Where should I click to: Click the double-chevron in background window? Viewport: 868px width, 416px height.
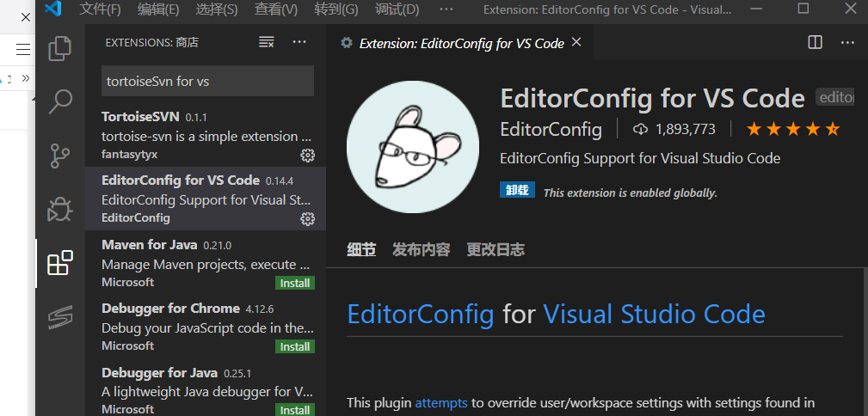coord(25,78)
